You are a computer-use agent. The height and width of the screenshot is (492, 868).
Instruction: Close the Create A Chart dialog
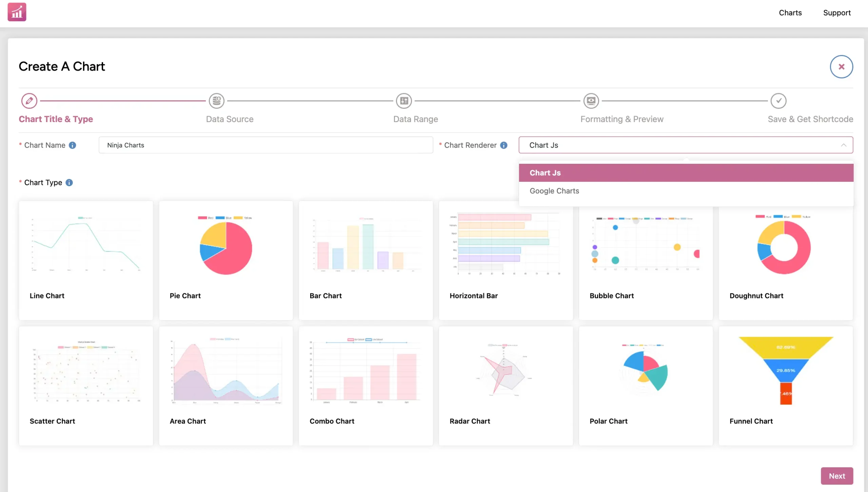pos(841,66)
